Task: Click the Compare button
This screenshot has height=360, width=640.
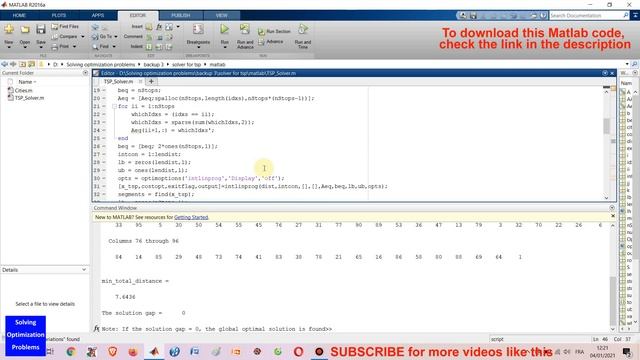Action: pyautogui.click(x=65, y=37)
